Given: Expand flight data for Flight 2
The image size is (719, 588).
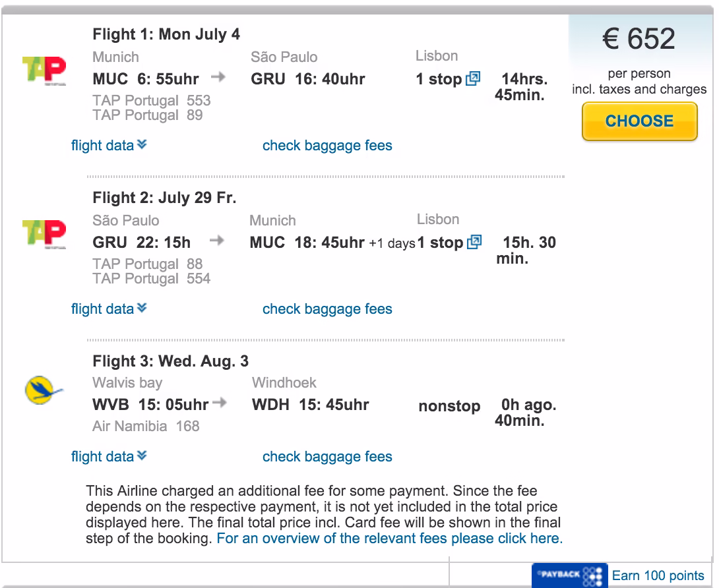Looking at the screenshot, I should (x=109, y=309).
